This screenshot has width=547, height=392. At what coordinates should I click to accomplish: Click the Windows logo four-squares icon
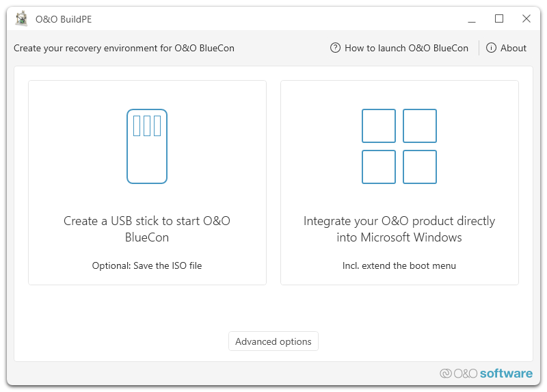(x=399, y=146)
